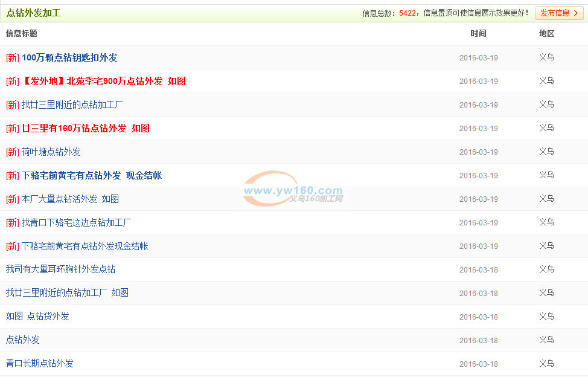Open the 本厂大量点钻活外发 如图 listing
The image size is (588, 377).
click(70, 199)
